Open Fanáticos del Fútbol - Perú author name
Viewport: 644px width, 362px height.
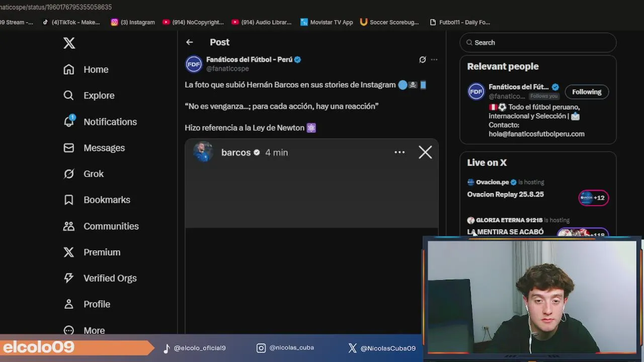click(x=249, y=59)
